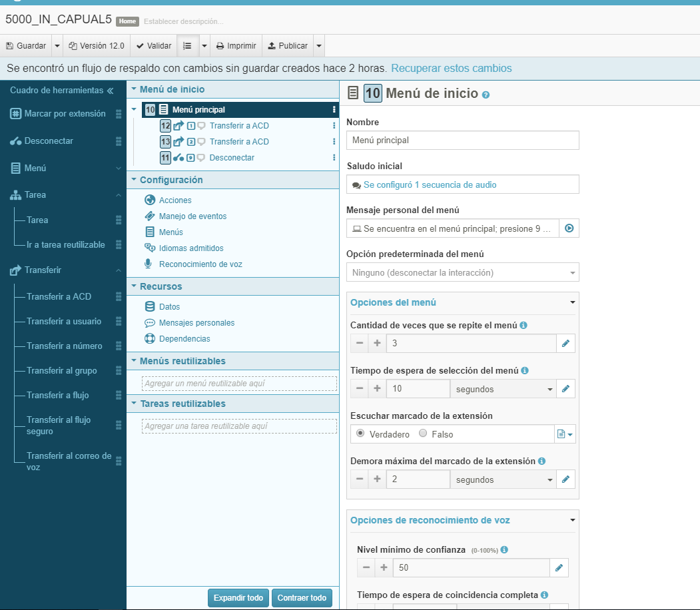700x610 pixels.
Task: Click the Publicar button
Action: point(288,46)
